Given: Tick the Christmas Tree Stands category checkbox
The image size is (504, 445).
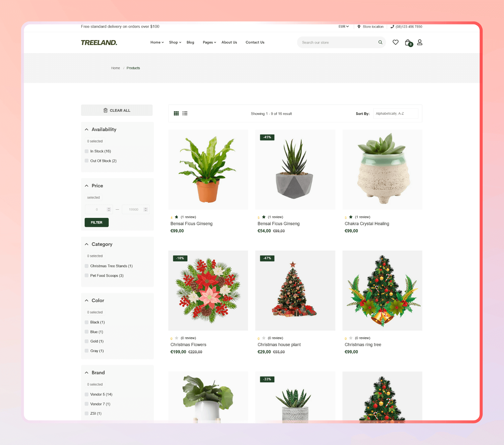Looking at the screenshot, I should (87, 266).
